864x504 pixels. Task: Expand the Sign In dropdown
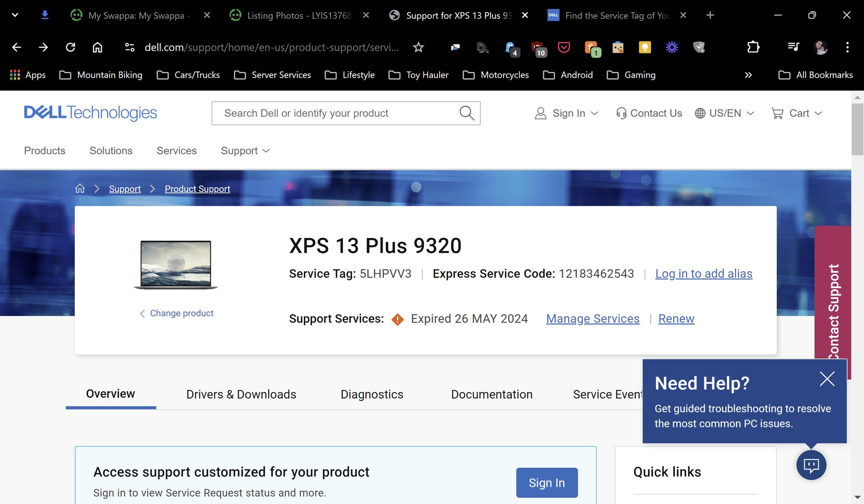[566, 113]
